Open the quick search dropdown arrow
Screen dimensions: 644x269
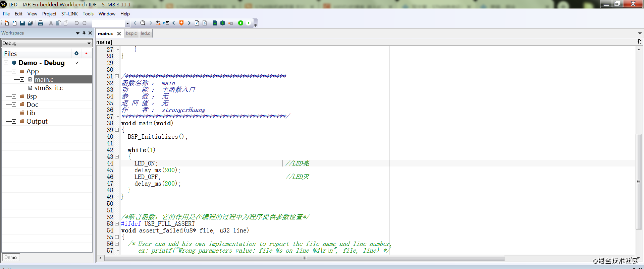127,23
